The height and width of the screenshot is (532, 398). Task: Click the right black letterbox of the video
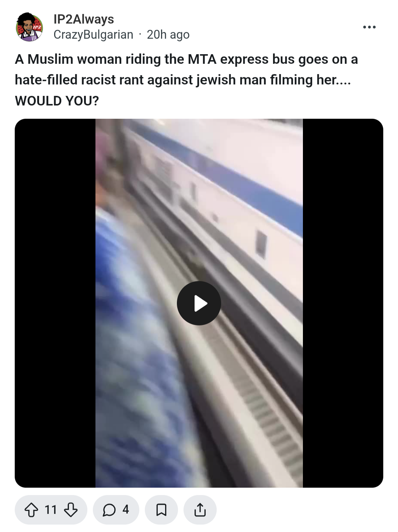343,303
